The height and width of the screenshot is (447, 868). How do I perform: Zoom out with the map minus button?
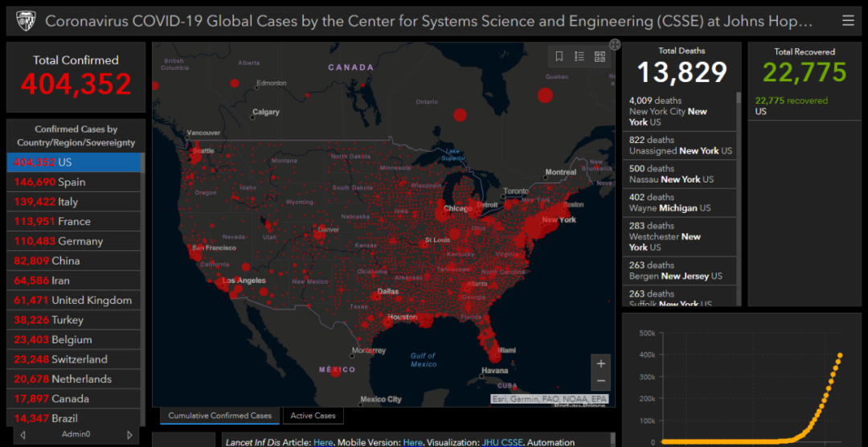click(600, 382)
